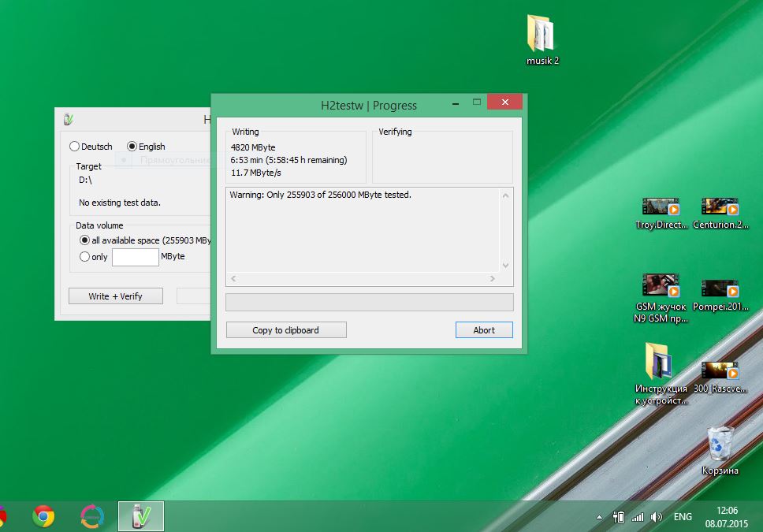Select the Deutsch language radio button

coord(75,147)
